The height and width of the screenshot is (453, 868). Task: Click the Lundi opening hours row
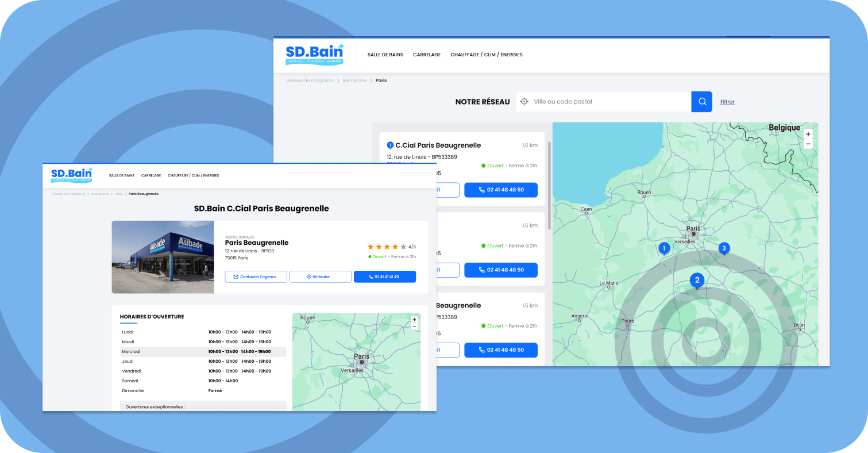[203, 332]
